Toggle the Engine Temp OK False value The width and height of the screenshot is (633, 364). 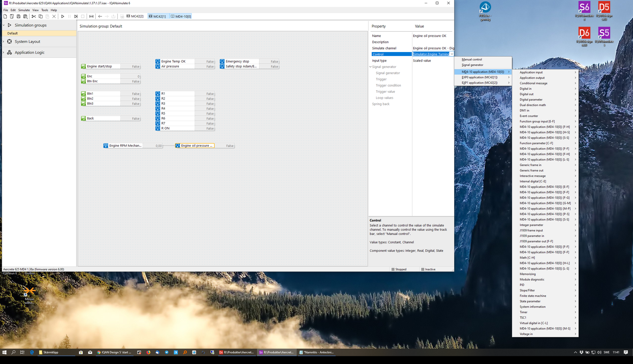pyautogui.click(x=205, y=62)
